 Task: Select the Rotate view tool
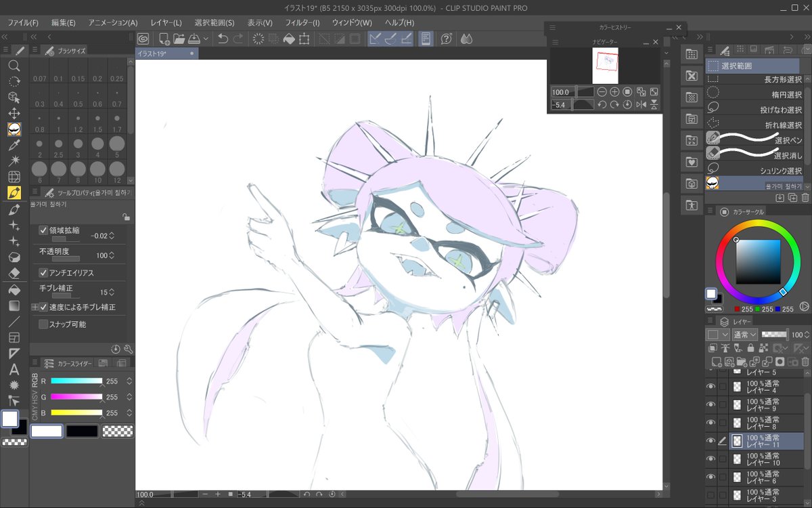pos(14,81)
